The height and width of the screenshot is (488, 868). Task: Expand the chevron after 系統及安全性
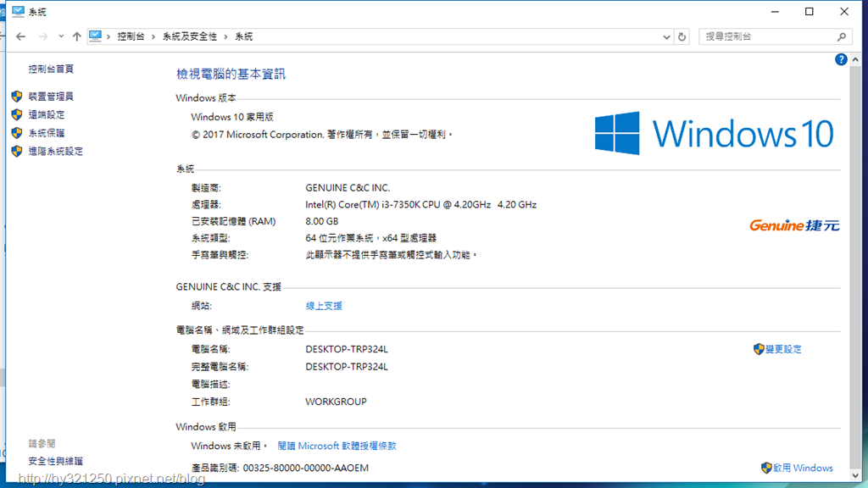[225, 36]
